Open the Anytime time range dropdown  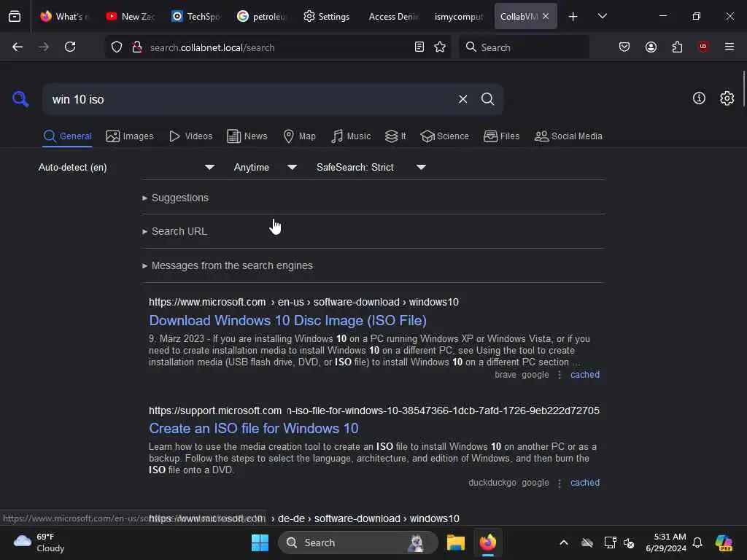point(265,167)
